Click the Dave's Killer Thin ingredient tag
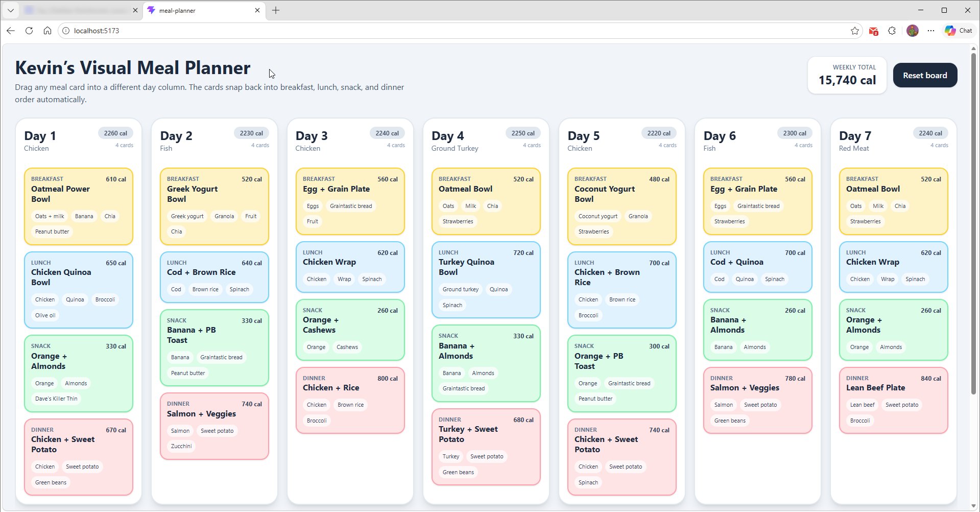Image resolution: width=980 pixels, height=512 pixels. pyautogui.click(x=56, y=399)
